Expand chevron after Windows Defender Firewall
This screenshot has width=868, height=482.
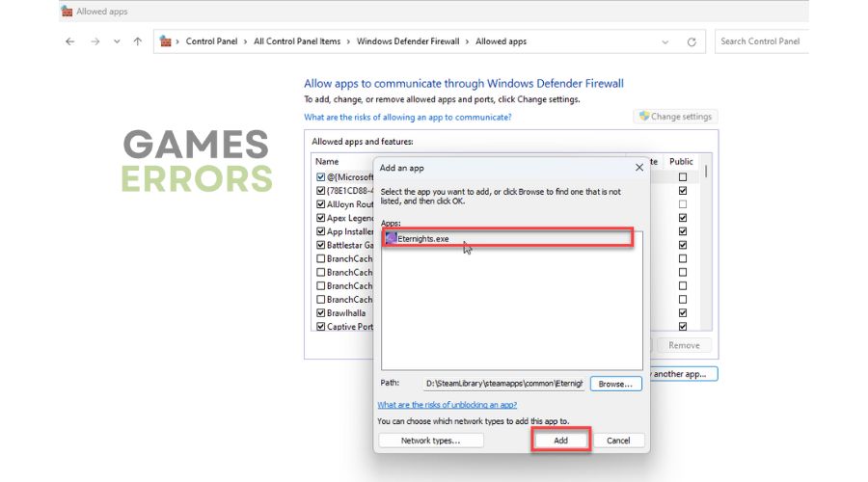point(467,41)
